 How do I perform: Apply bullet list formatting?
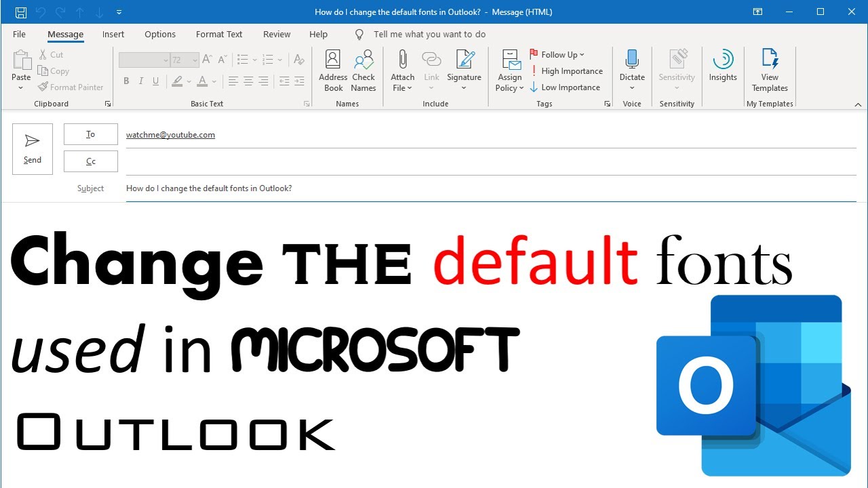click(x=242, y=60)
